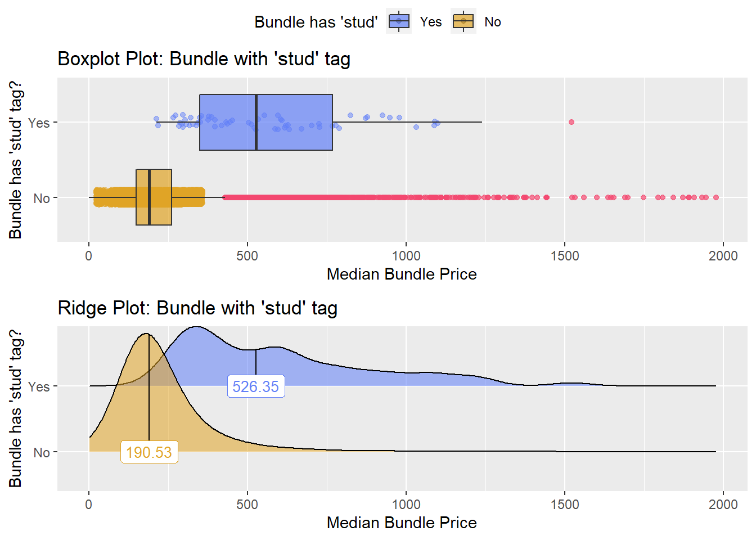Click the ridge plot's 'No' y-axis label
The image size is (756, 540).
pyautogui.click(x=42, y=453)
